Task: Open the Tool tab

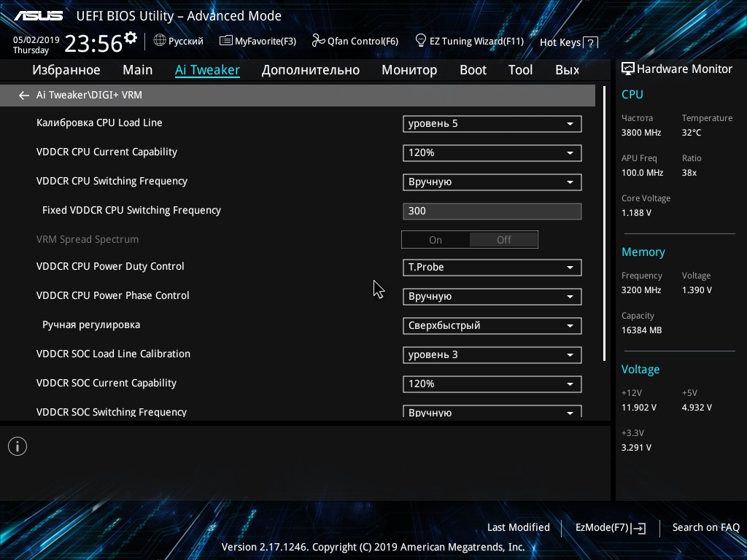Action: click(520, 70)
